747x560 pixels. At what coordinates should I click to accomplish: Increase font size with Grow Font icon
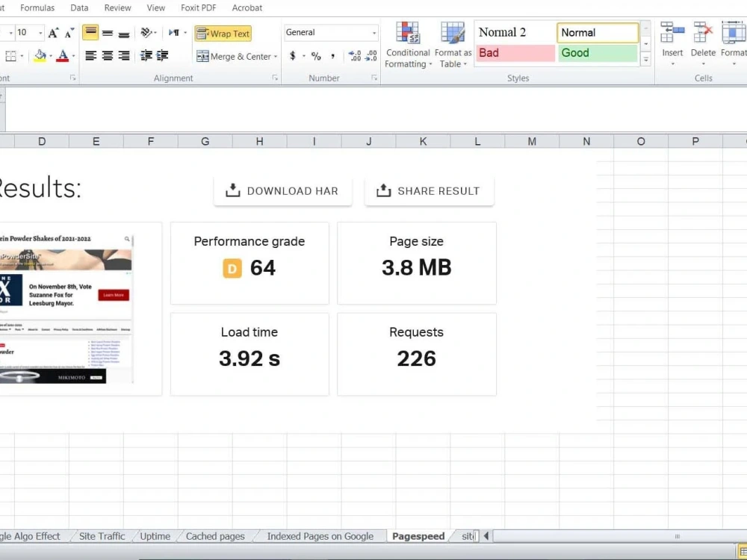[x=53, y=33]
